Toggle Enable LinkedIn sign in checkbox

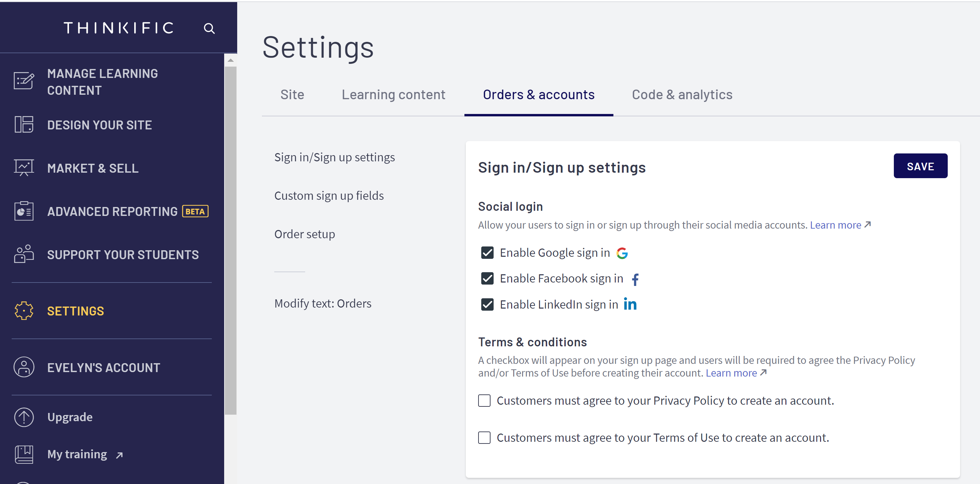pos(487,304)
